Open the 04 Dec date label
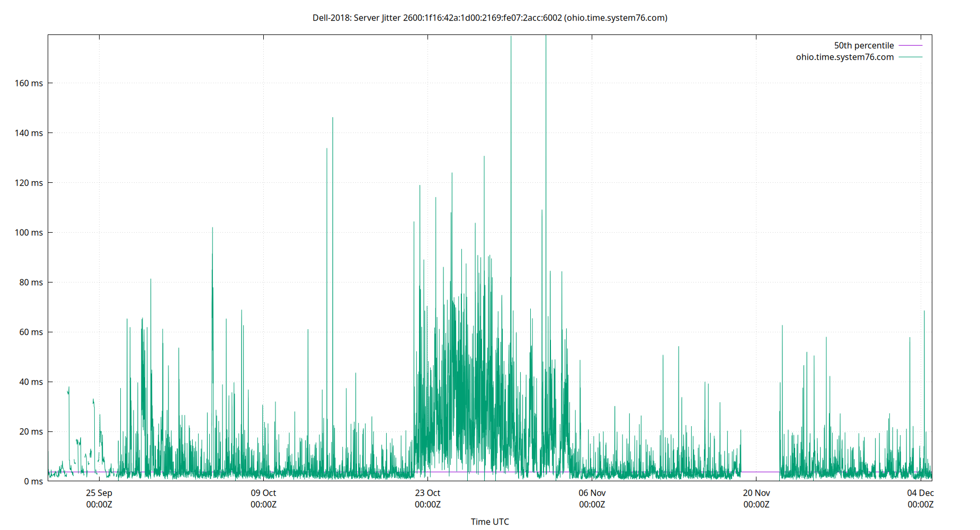980x530 pixels. (921, 493)
